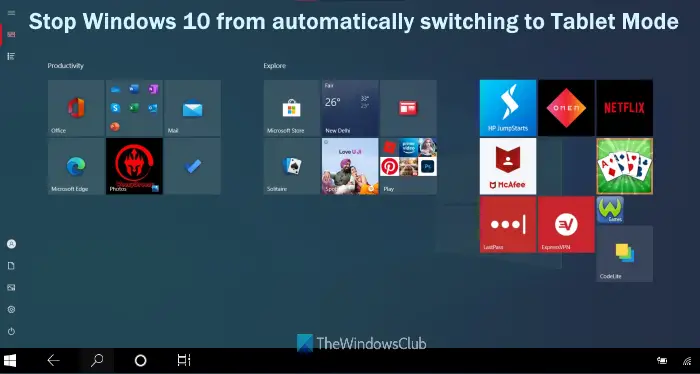Open taskbar Search magnifier
The image size is (700, 374).
[x=97, y=361]
